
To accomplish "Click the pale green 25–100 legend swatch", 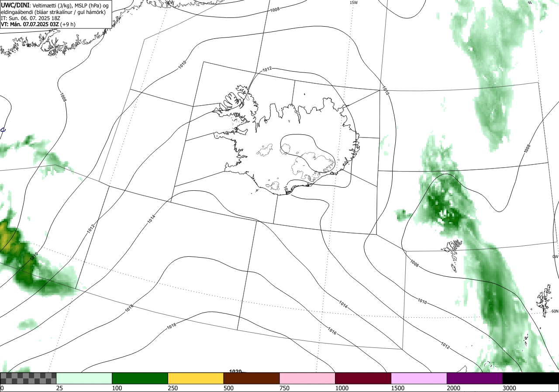I will [x=84, y=378].
